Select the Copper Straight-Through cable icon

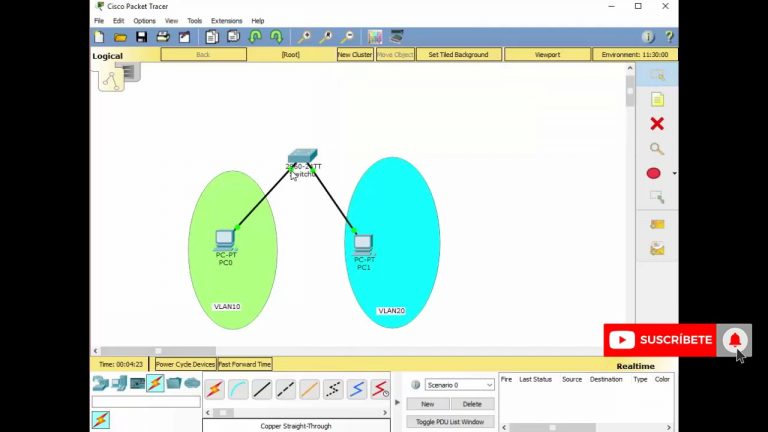(262, 389)
